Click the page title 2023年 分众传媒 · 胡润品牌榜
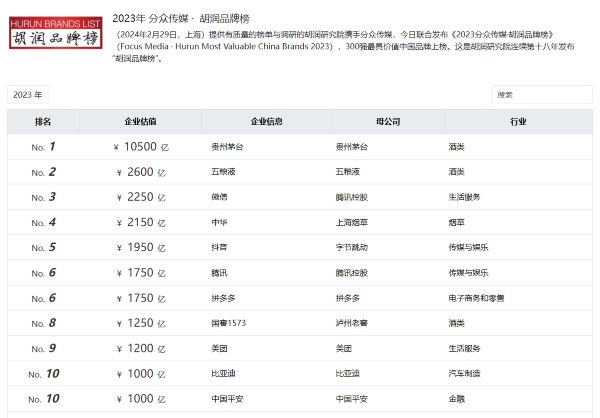Screen dimensions: 600x418 (x=181, y=18)
